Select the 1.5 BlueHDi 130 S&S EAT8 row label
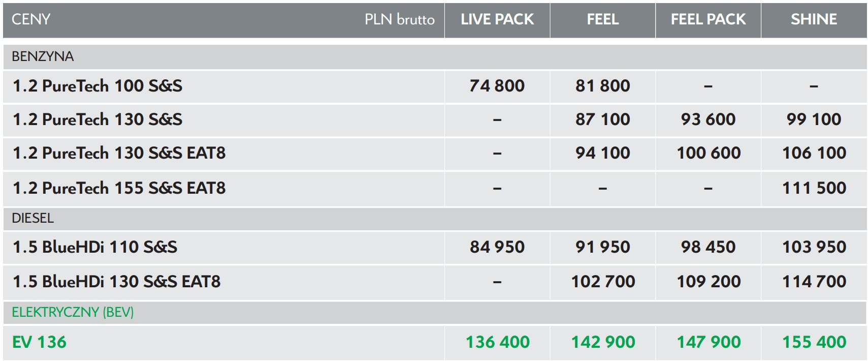The image size is (868, 361). click(x=116, y=282)
